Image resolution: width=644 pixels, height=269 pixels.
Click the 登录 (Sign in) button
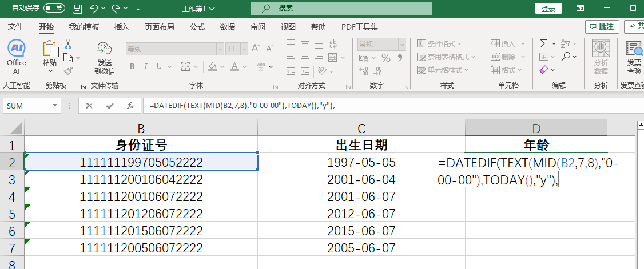click(548, 9)
